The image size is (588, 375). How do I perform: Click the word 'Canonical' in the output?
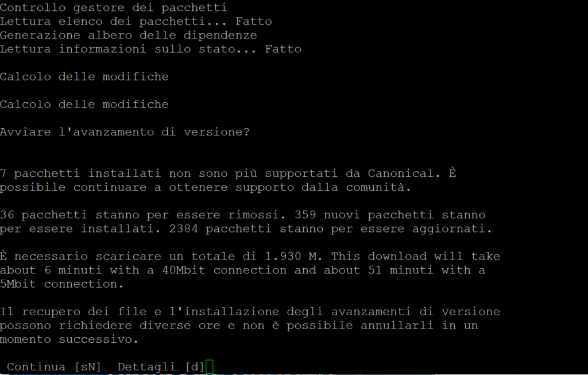pyautogui.click(x=400, y=173)
